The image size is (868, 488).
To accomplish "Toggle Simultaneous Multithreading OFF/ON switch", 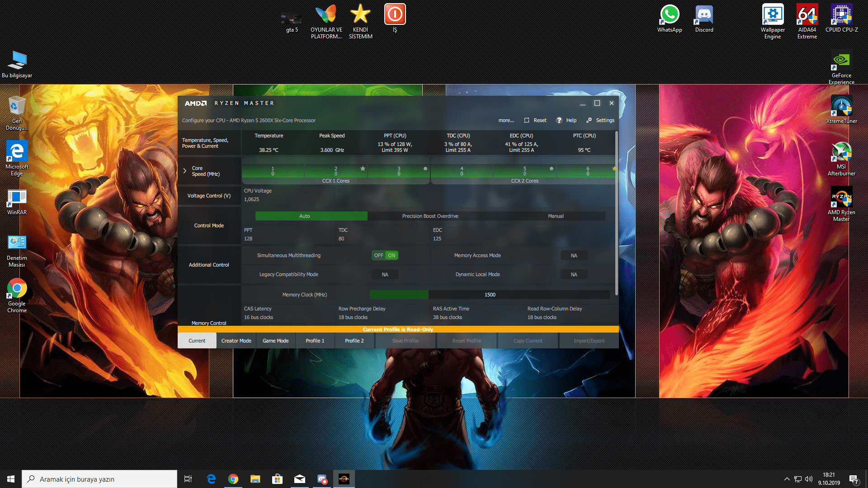I will 385,255.
